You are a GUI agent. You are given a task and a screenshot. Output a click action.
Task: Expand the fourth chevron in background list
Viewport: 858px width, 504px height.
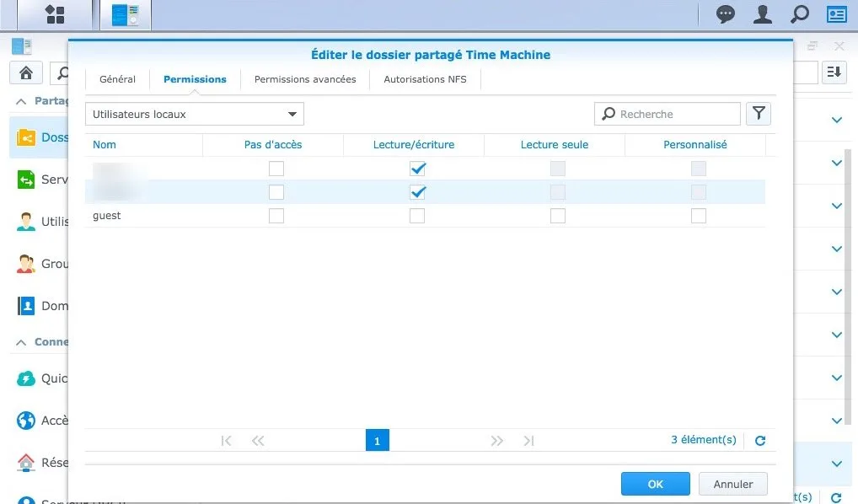pos(837,249)
